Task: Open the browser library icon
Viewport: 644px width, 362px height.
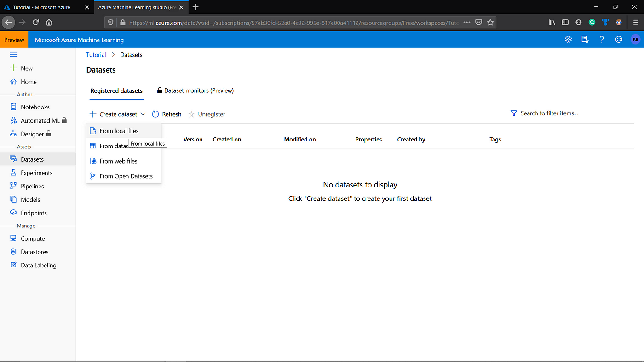Action: (552, 22)
